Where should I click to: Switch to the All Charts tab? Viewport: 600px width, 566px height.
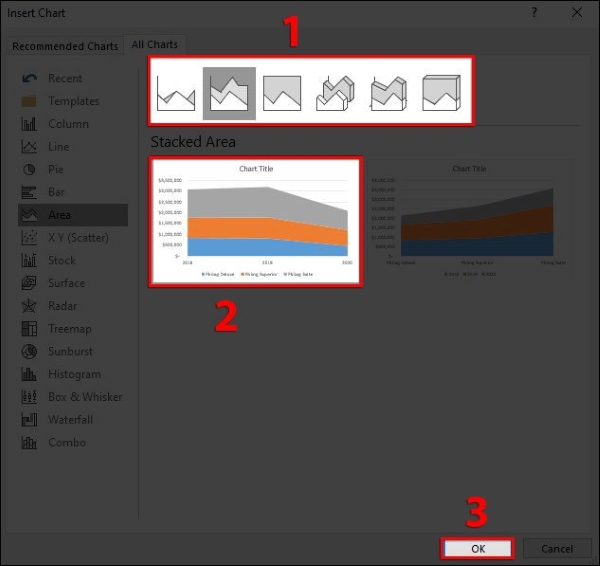click(x=155, y=45)
